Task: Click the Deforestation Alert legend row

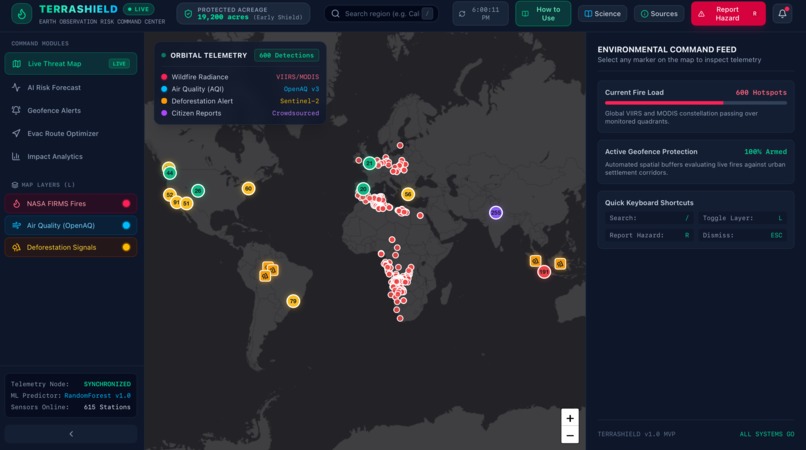Action: (x=240, y=101)
